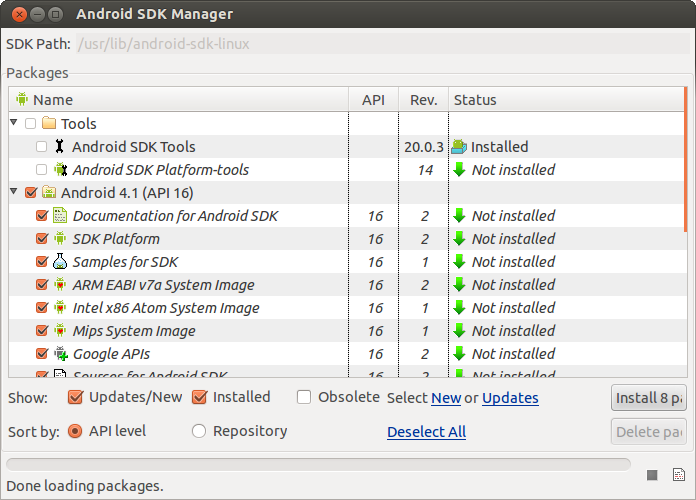This screenshot has width=696, height=500.
Task: Click the New packages link
Action: 446,398
